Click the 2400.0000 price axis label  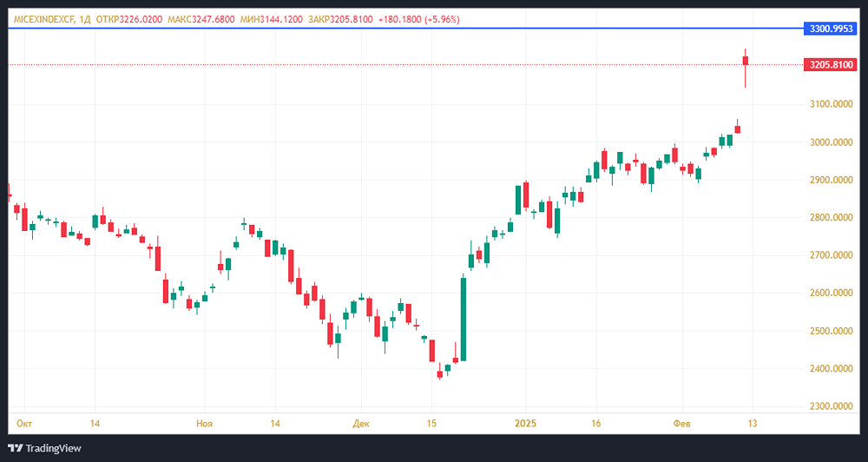click(831, 368)
